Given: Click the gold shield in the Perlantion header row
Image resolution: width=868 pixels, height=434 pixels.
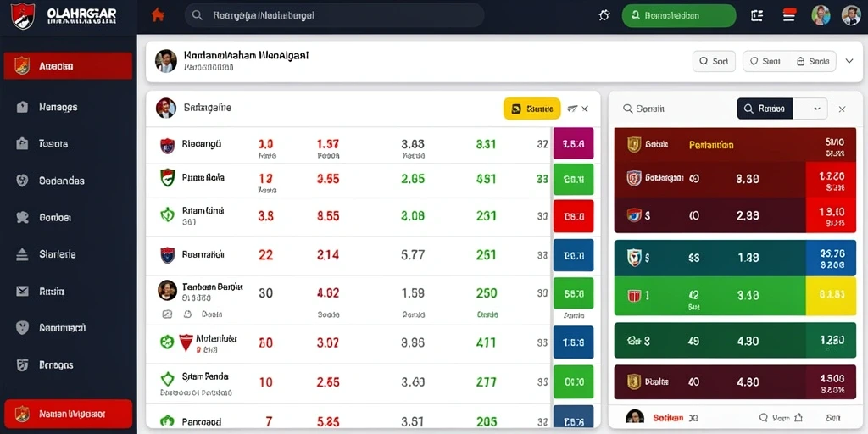Looking at the screenshot, I should 634,144.
